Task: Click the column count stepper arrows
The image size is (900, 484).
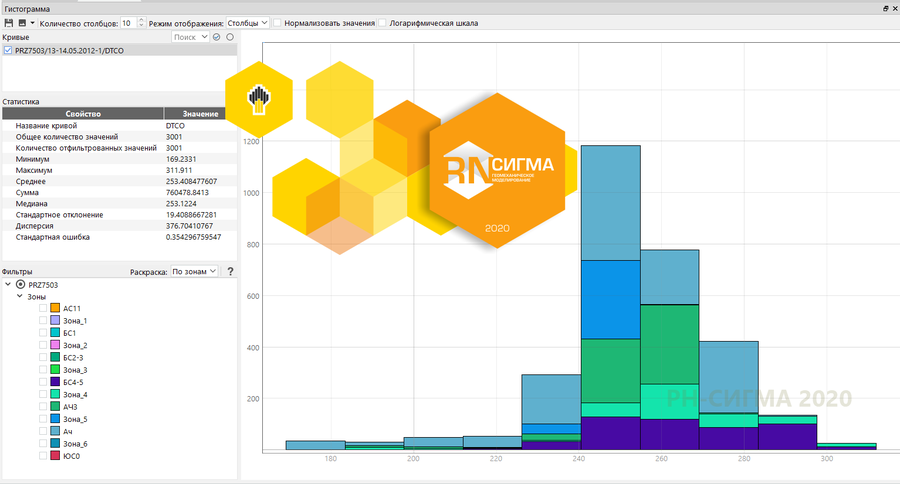Action: pos(140,22)
